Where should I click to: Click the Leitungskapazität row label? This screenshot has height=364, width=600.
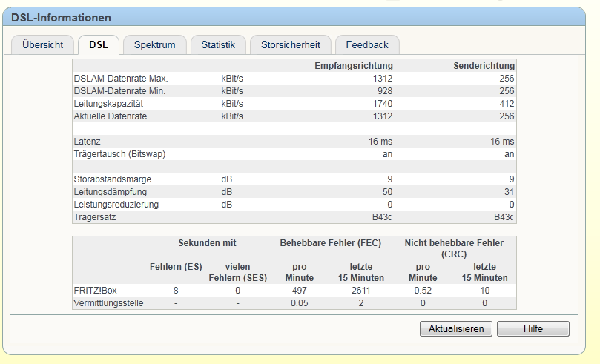106,104
